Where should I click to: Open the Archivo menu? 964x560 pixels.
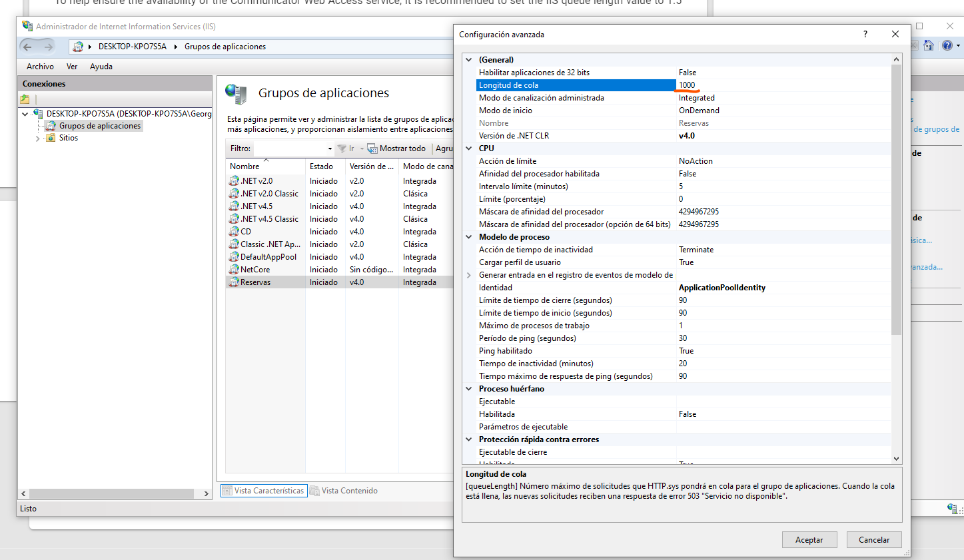40,67
